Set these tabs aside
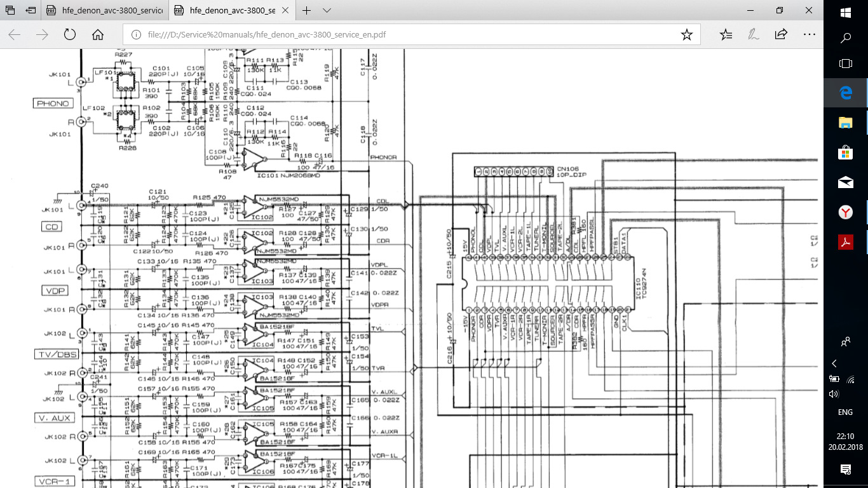The width and height of the screenshot is (868, 488). click(x=31, y=11)
